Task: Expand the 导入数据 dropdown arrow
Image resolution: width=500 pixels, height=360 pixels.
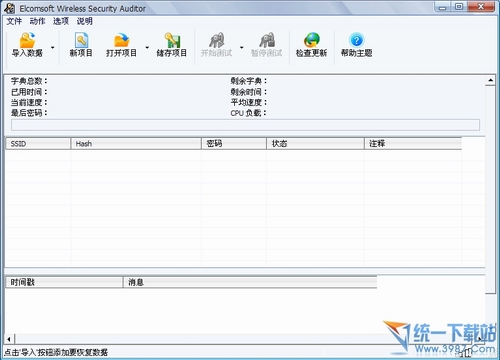Action: point(53,48)
